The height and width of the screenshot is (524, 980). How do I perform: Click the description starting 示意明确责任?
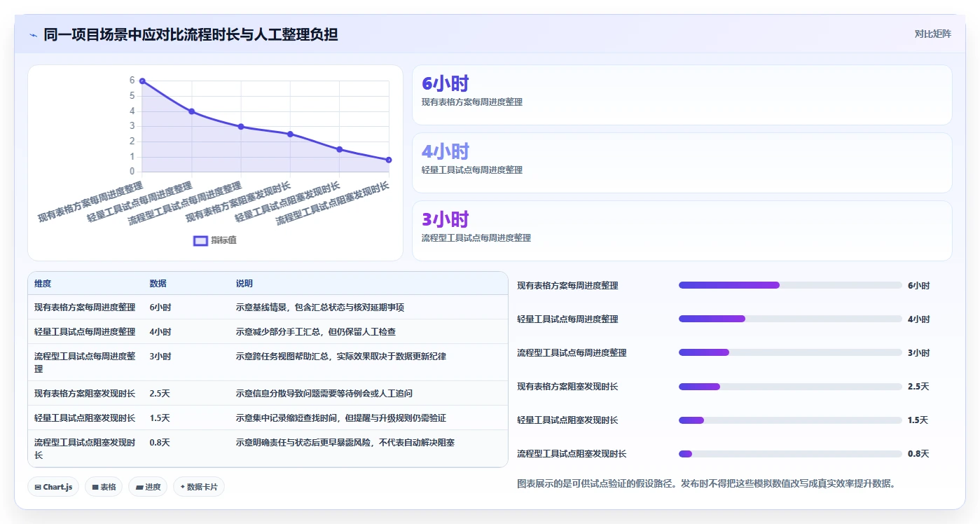click(345, 443)
